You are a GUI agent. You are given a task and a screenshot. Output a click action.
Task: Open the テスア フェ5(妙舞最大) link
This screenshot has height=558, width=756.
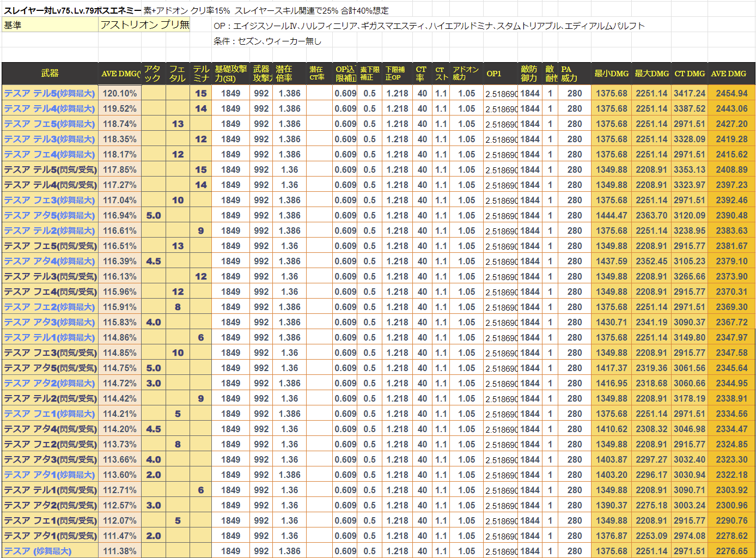pyautogui.click(x=50, y=124)
